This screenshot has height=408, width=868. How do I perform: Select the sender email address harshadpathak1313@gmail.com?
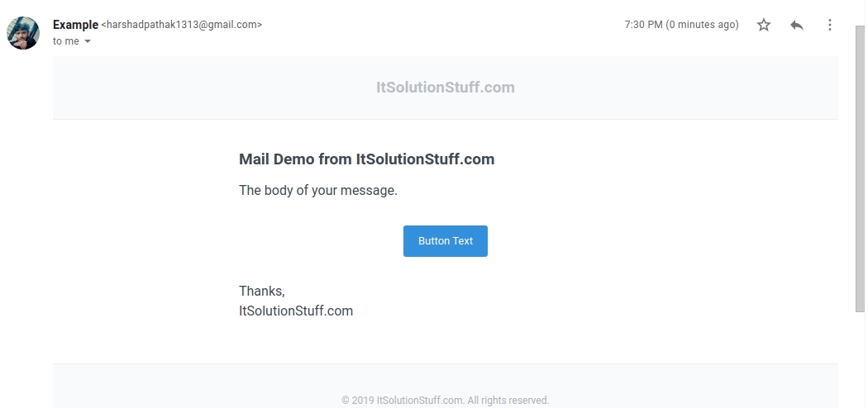coord(181,25)
